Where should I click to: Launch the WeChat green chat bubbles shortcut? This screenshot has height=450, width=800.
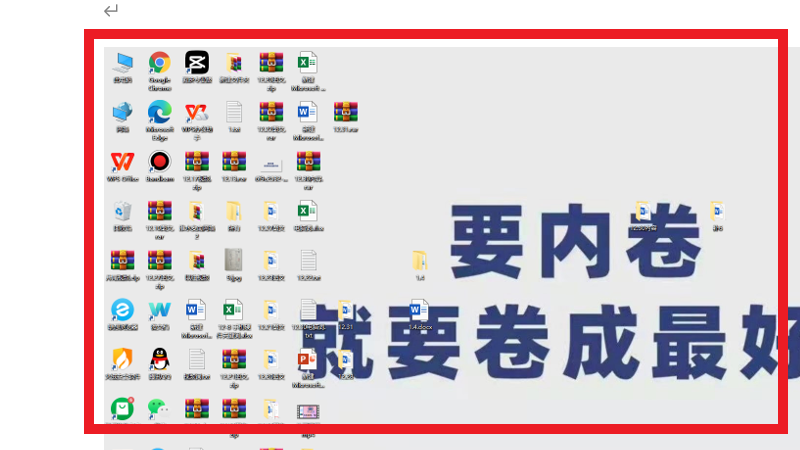click(x=159, y=409)
